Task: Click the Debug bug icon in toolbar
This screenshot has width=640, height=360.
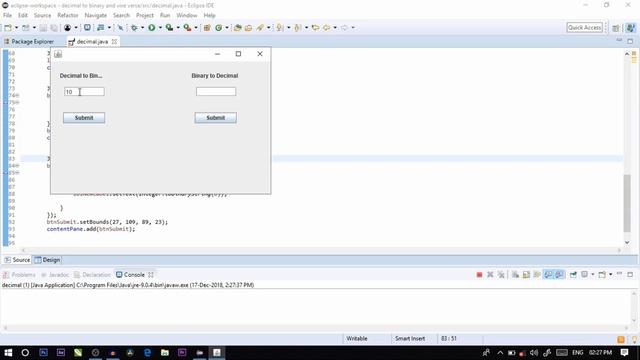Action: click(134, 28)
